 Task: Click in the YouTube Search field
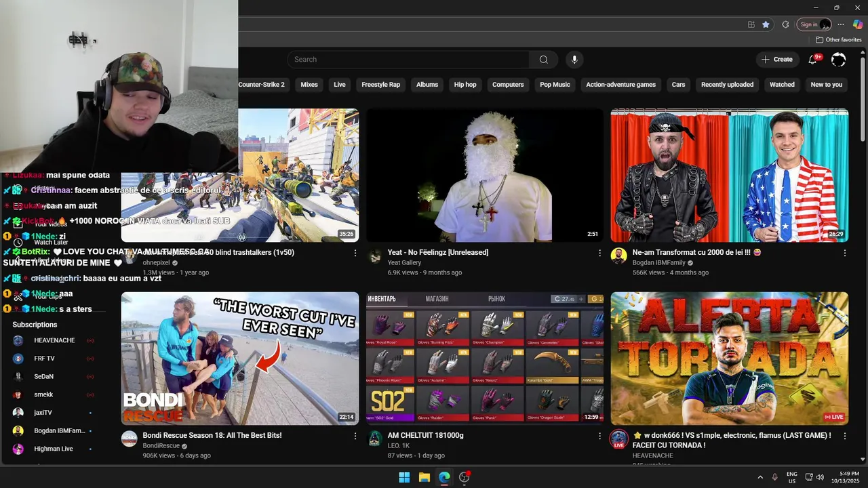pyautogui.click(x=408, y=60)
